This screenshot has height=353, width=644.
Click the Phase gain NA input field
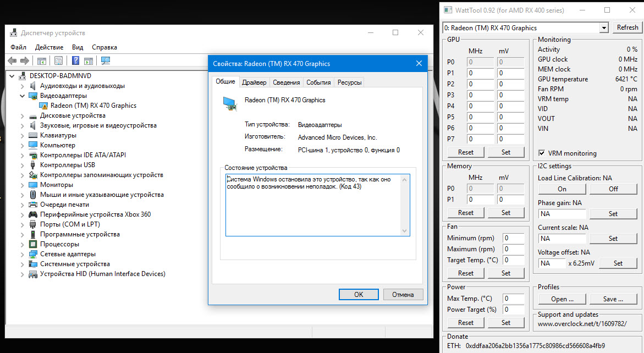pyautogui.click(x=562, y=214)
